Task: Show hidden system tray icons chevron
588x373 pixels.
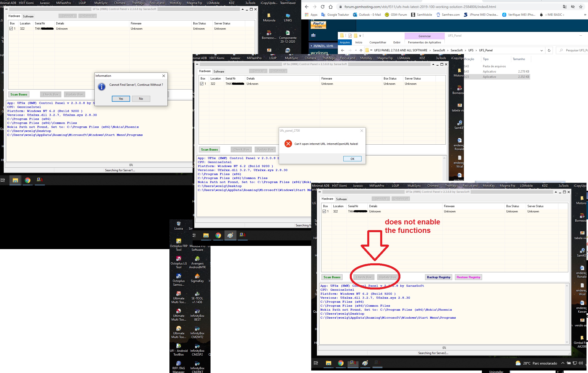Action: pos(563,363)
